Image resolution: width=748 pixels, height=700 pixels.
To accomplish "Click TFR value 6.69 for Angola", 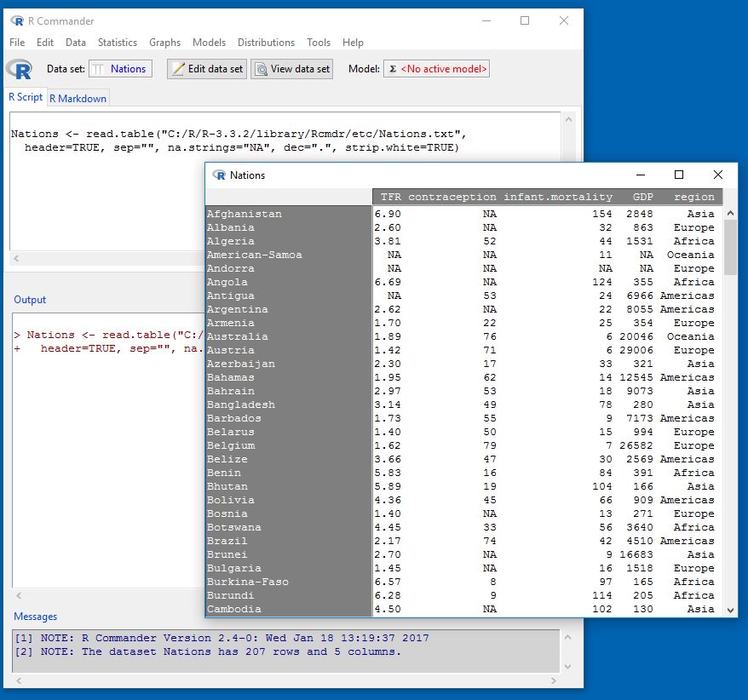I will tap(388, 282).
